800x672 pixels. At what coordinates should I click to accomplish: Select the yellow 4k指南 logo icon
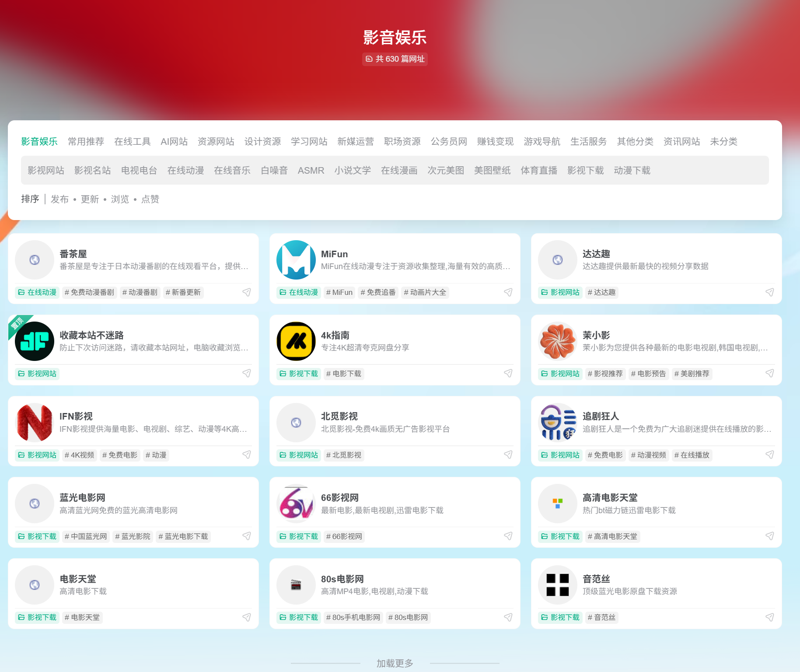(296, 341)
